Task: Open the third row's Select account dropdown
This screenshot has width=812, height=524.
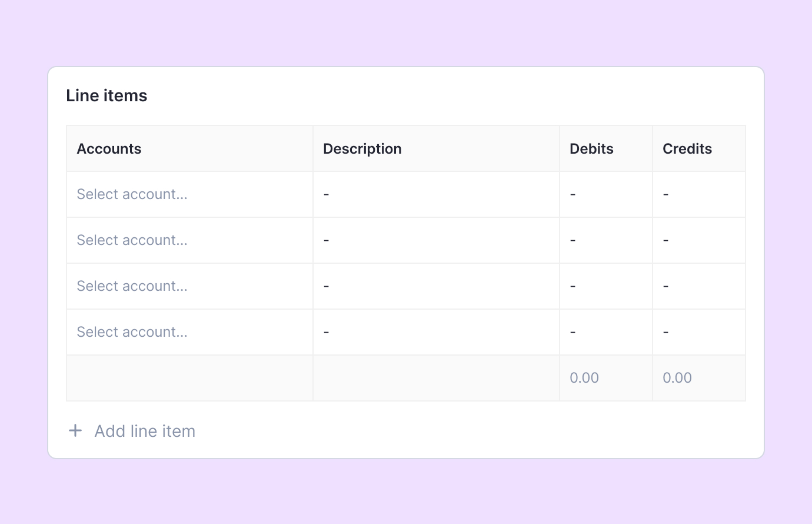Action: 189,286
